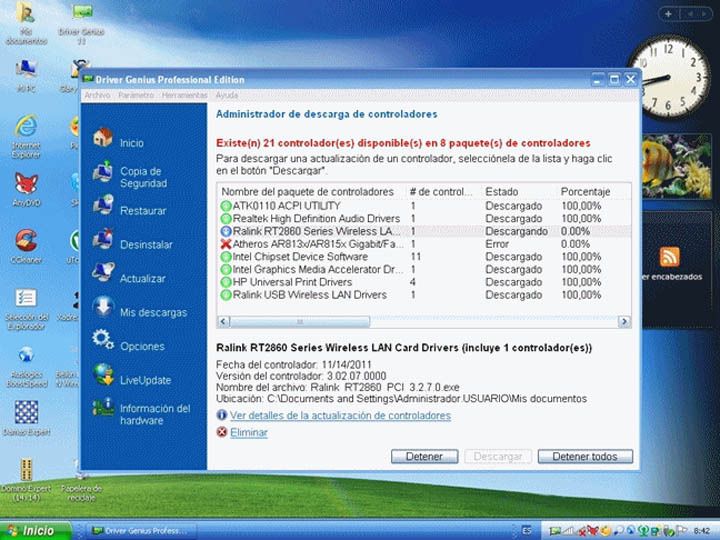Click the Detener button
This screenshot has width=720, height=540.
coord(424,456)
